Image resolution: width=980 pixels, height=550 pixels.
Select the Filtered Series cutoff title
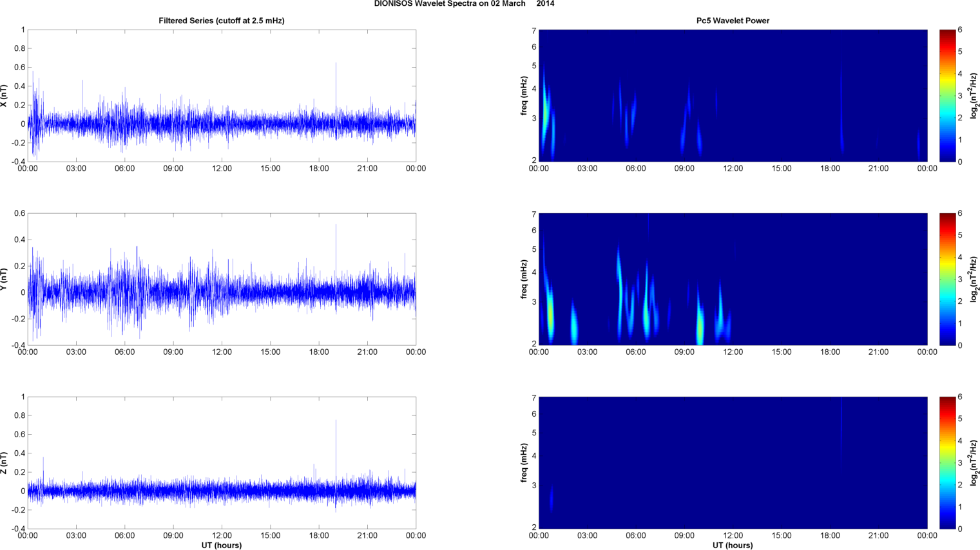[x=222, y=21]
